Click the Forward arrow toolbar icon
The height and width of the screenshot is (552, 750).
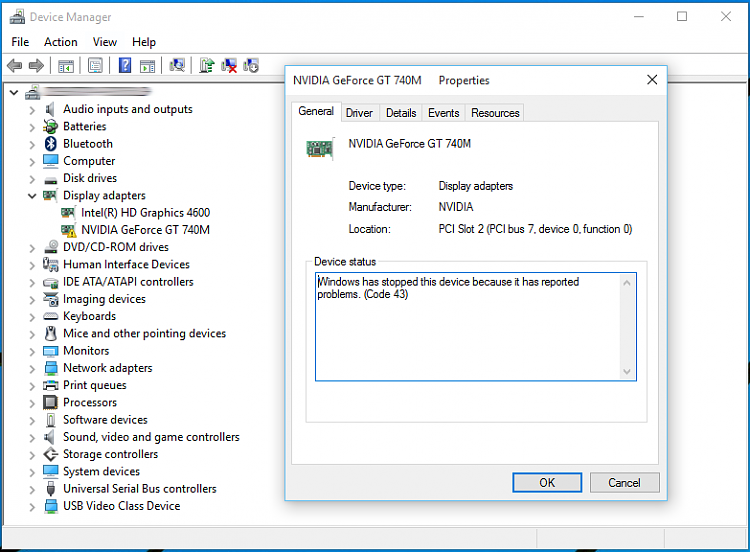tap(36, 65)
